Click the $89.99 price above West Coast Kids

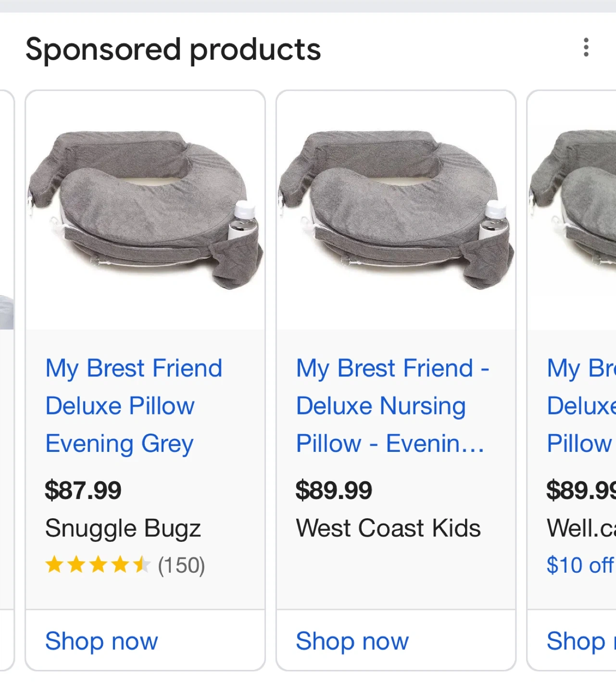coord(334,490)
